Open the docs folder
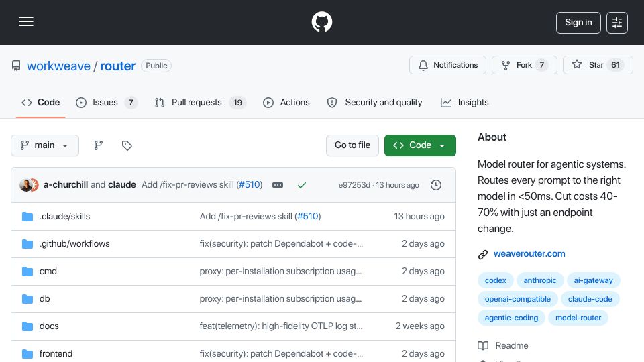This screenshot has width=644, height=362. point(49,326)
